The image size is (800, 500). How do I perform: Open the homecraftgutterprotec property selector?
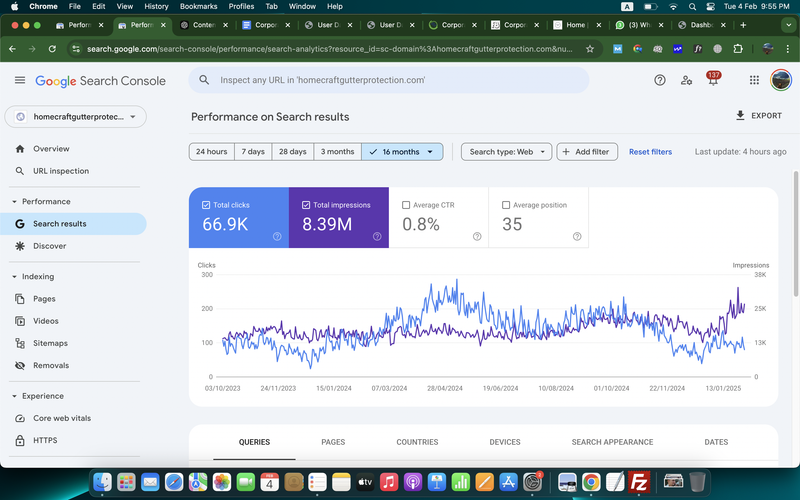[76, 117]
